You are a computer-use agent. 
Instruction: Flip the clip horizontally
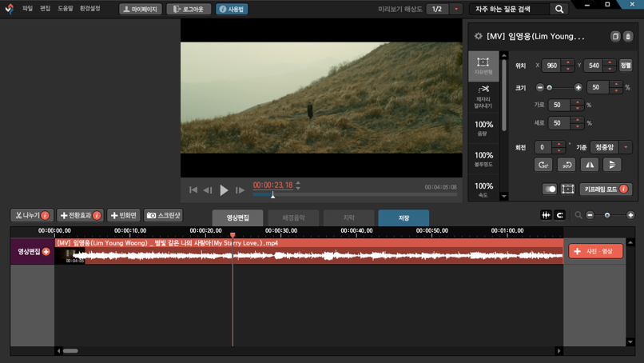(590, 165)
